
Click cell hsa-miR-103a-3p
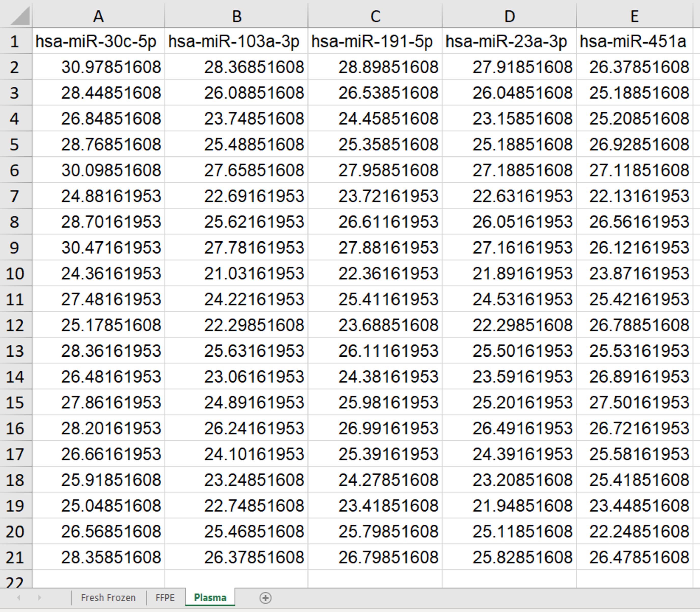coord(236,41)
